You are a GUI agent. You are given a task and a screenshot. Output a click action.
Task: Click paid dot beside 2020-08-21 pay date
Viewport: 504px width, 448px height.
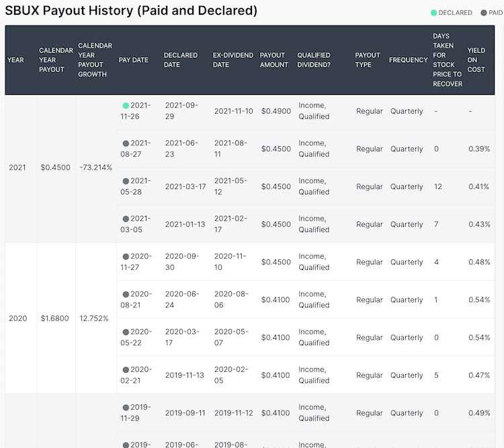pos(126,294)
